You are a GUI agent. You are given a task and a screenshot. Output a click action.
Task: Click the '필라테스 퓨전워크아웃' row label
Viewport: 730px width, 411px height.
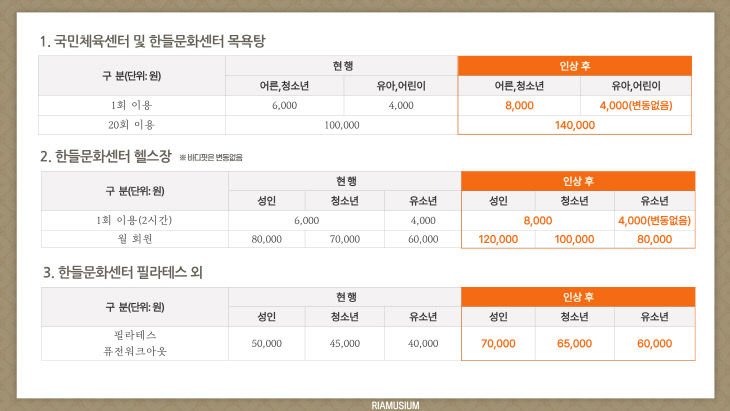134,343
